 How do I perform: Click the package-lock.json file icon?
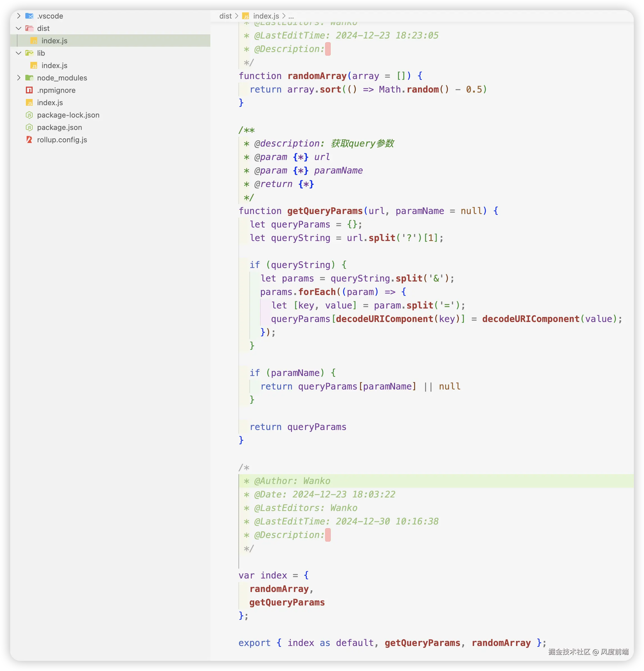[x=30, y=115]
